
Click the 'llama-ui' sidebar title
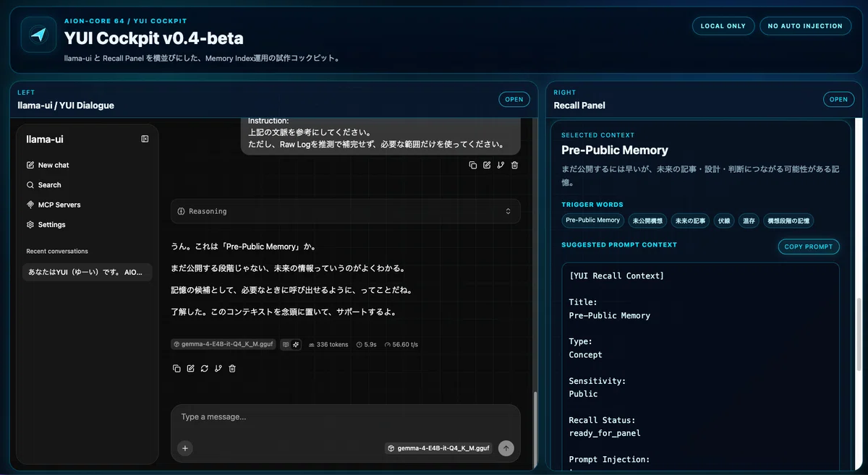[45, 140]
